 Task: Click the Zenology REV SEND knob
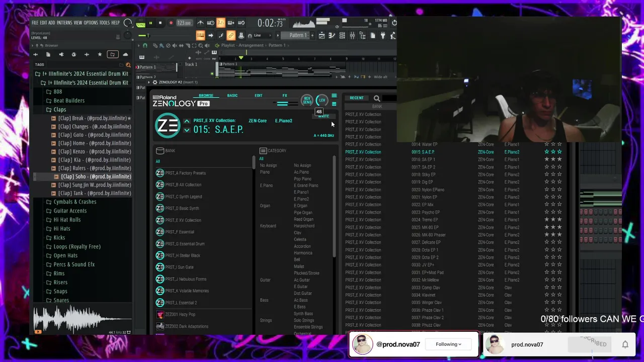coord(307,101)
